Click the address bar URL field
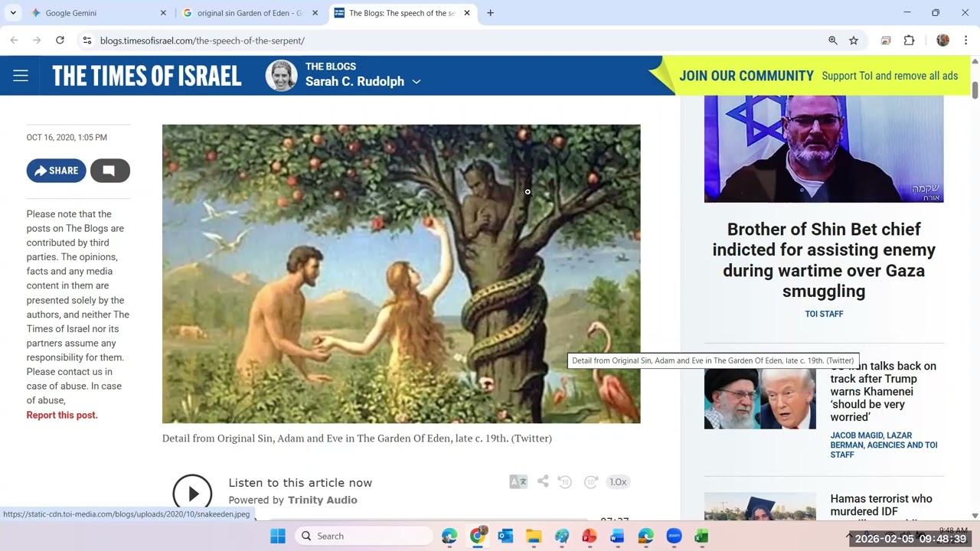 click(x=459, y=41)
